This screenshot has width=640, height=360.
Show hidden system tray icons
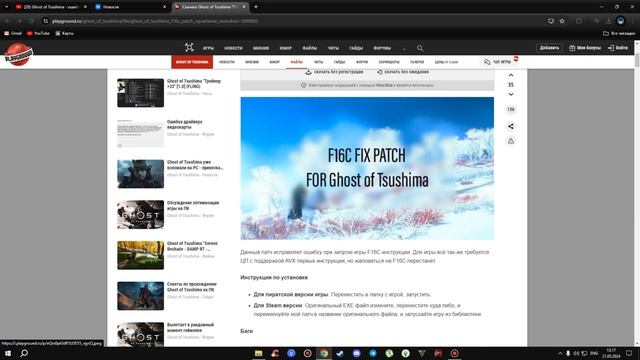coord(560,353)
